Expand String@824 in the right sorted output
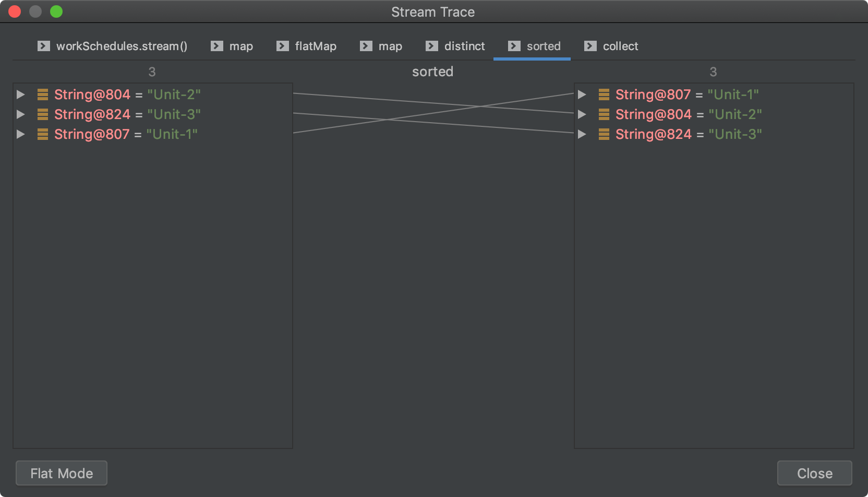 (x=582, y=134)
